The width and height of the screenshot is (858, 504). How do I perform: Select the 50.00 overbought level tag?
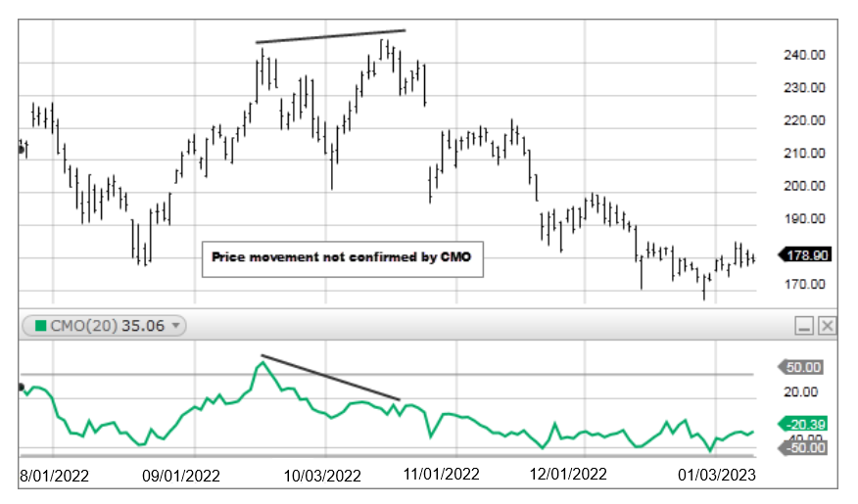pyautogui.click(x=805, y=367)
